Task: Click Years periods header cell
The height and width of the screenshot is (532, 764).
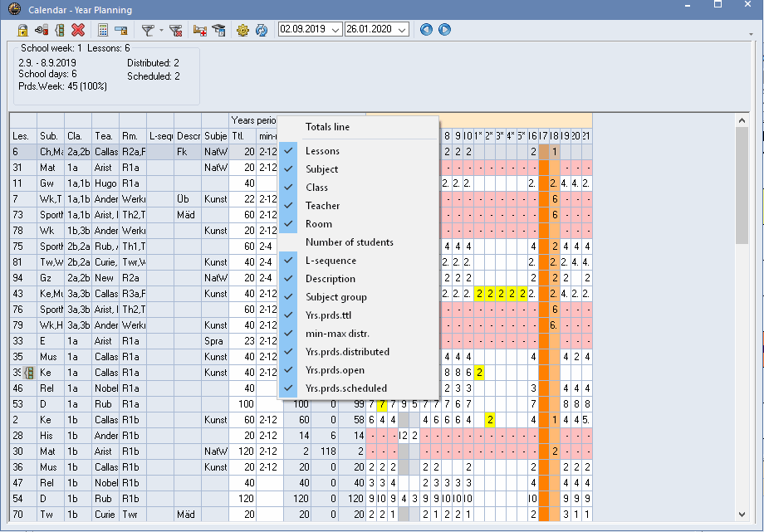Action: pyautogui.click(x=253, y=120)
